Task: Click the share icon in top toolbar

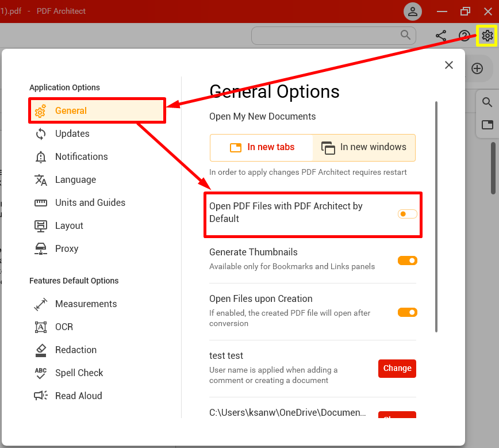Action: pos(441,35)
